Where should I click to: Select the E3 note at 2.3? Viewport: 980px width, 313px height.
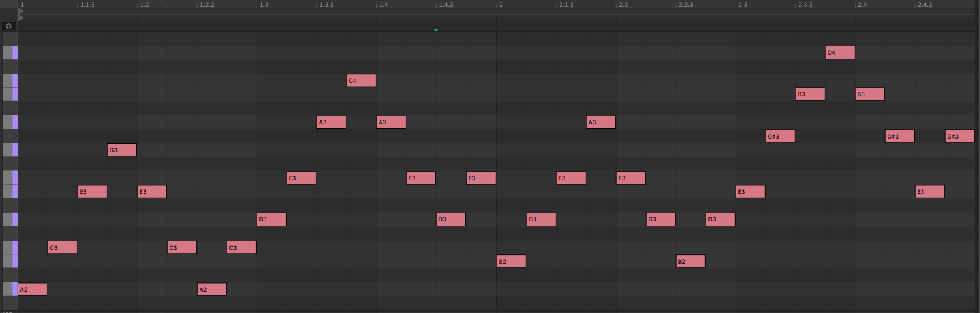point(751,191)
